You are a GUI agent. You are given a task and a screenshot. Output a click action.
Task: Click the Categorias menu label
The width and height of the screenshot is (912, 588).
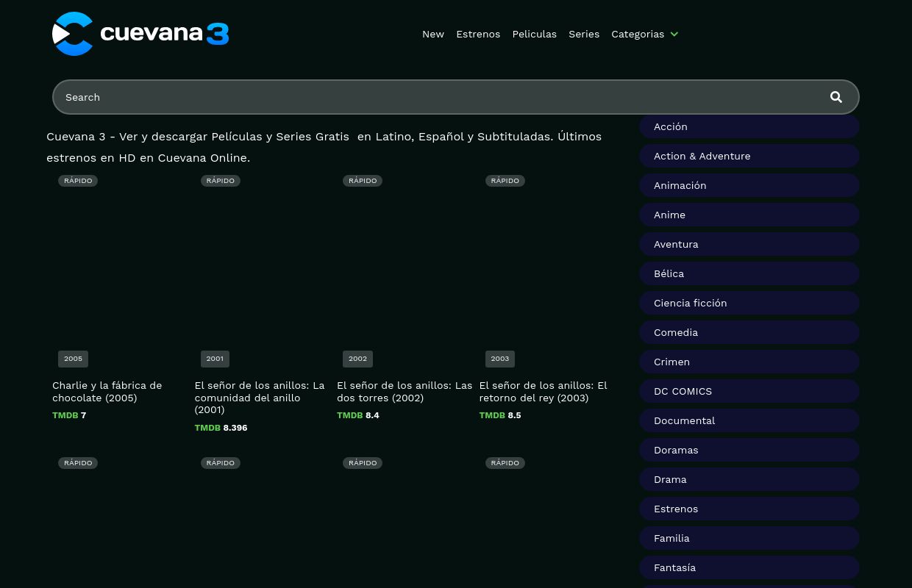[638, 34]
